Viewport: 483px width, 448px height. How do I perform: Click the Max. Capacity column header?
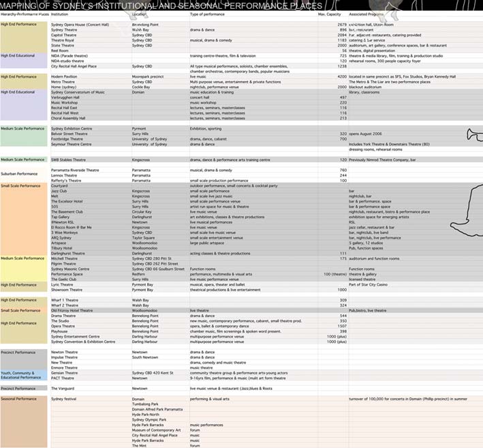tap(331, 14)
